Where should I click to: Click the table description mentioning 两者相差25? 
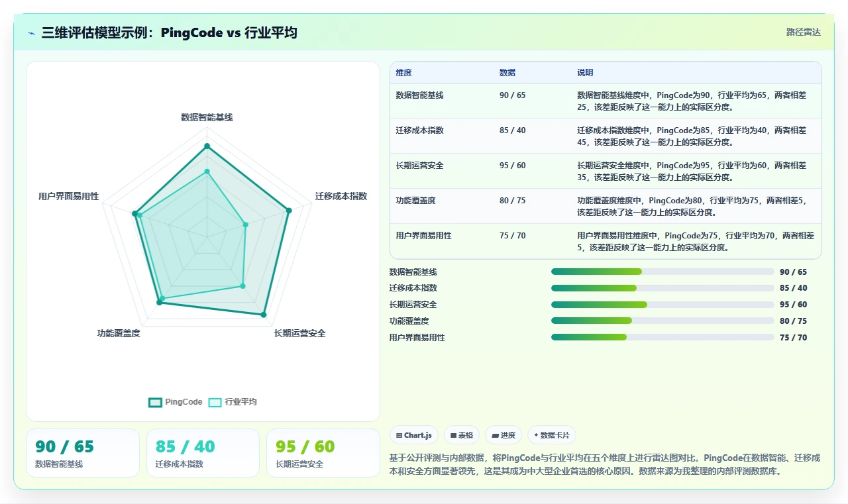(x=692, y=101)
